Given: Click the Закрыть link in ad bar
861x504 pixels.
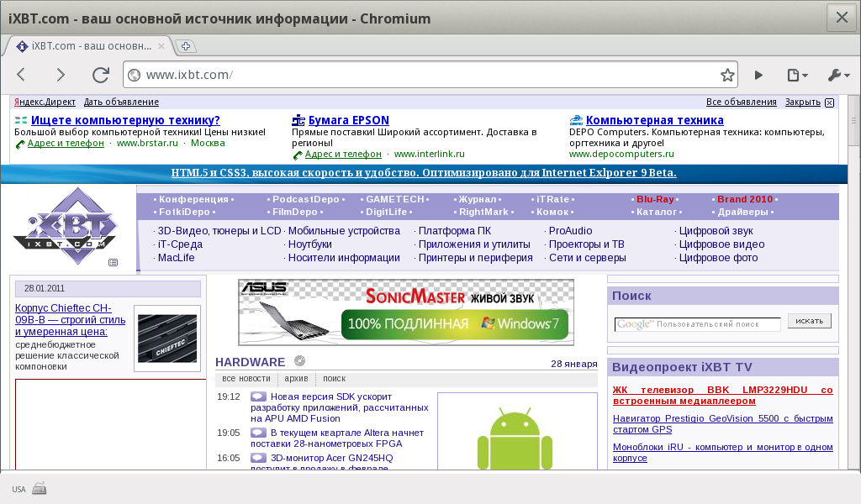Looking at the screenshot, I should [x=802, y=102].
